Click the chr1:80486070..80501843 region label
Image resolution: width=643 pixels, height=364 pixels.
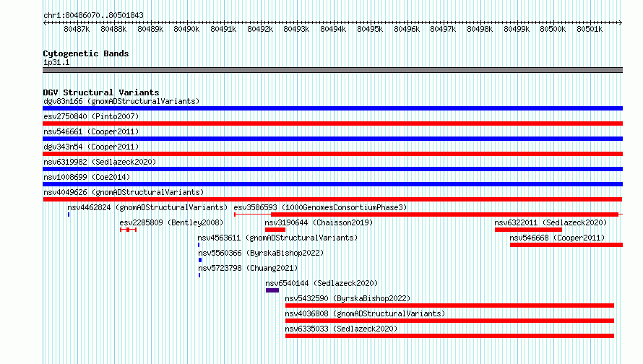(93, 15)
